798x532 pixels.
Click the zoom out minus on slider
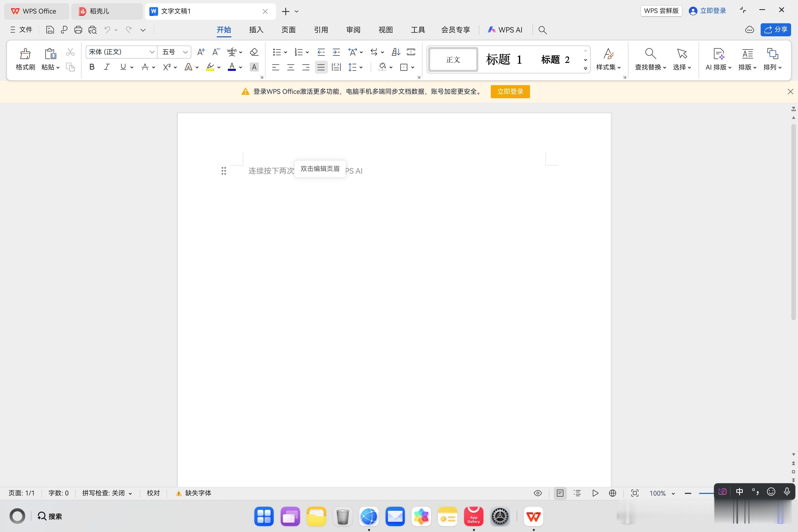688,493
